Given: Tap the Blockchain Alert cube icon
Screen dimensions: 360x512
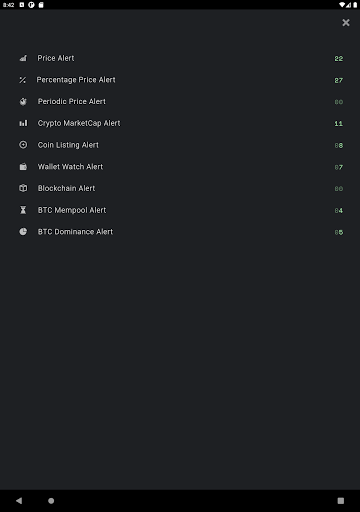Looking at the screenshot, I should [23, 188].
